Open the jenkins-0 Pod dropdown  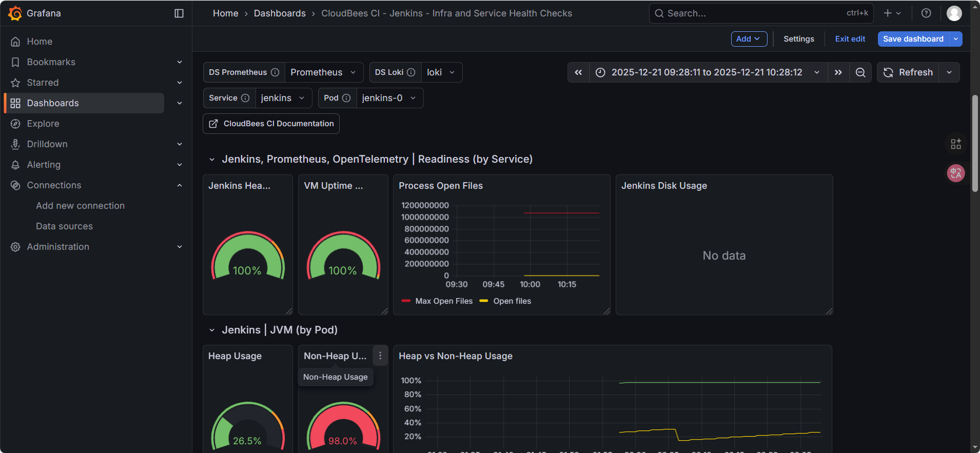click(x=389, y=98)
